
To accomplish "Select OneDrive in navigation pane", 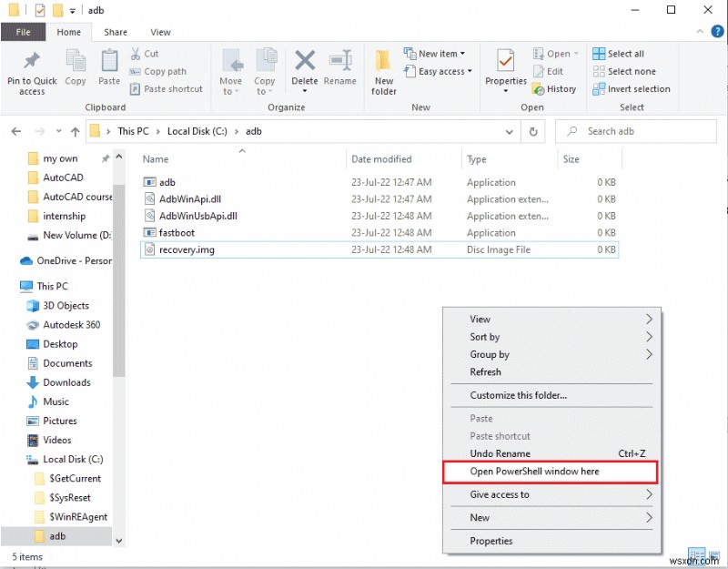I will (65, 261).
